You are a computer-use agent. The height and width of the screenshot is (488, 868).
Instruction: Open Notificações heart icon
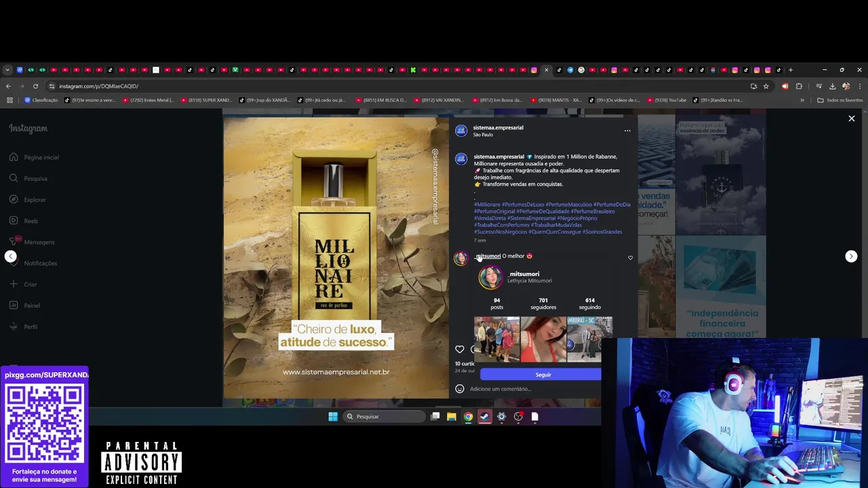14,263
